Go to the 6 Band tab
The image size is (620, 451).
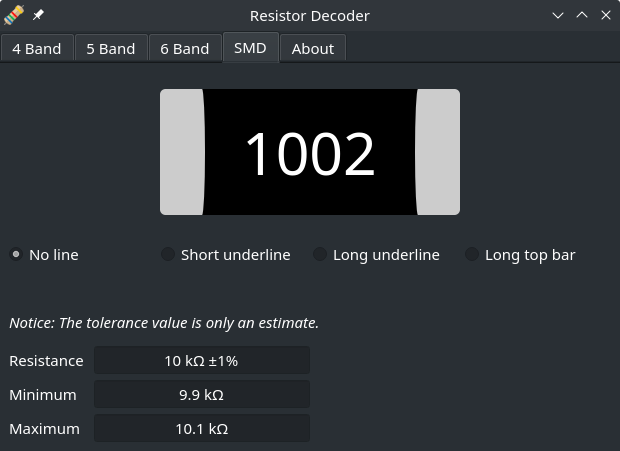(x=185, y=48)
